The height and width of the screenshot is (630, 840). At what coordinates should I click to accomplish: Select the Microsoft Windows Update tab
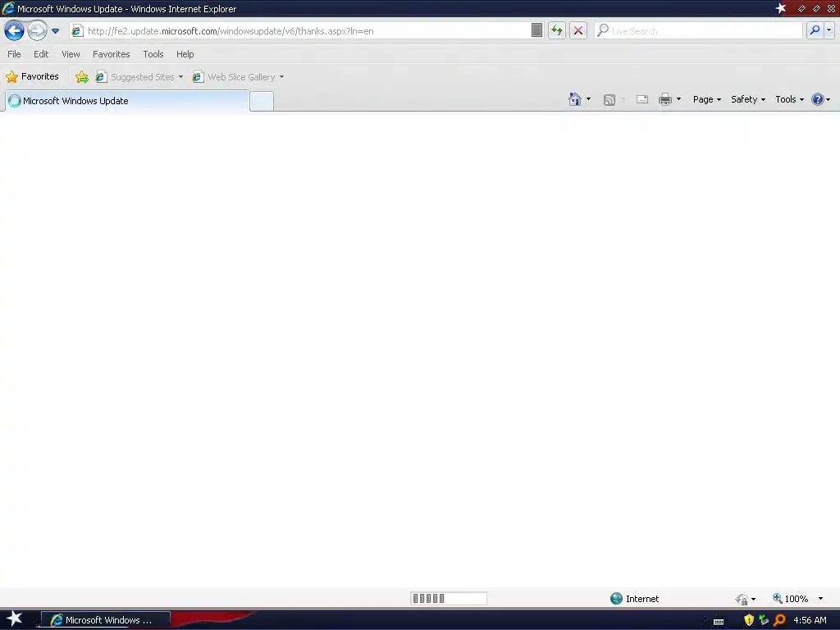pos(127,101)
